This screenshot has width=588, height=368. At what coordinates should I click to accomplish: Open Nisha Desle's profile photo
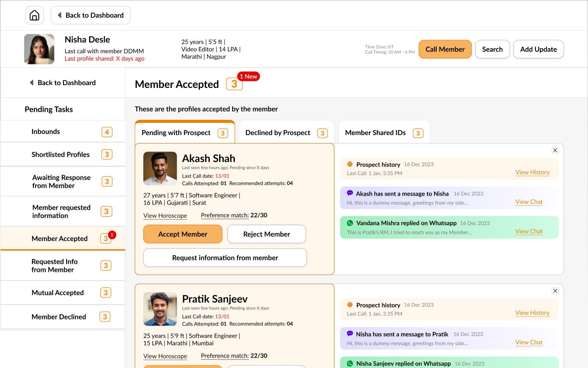(x=39, y=49)
